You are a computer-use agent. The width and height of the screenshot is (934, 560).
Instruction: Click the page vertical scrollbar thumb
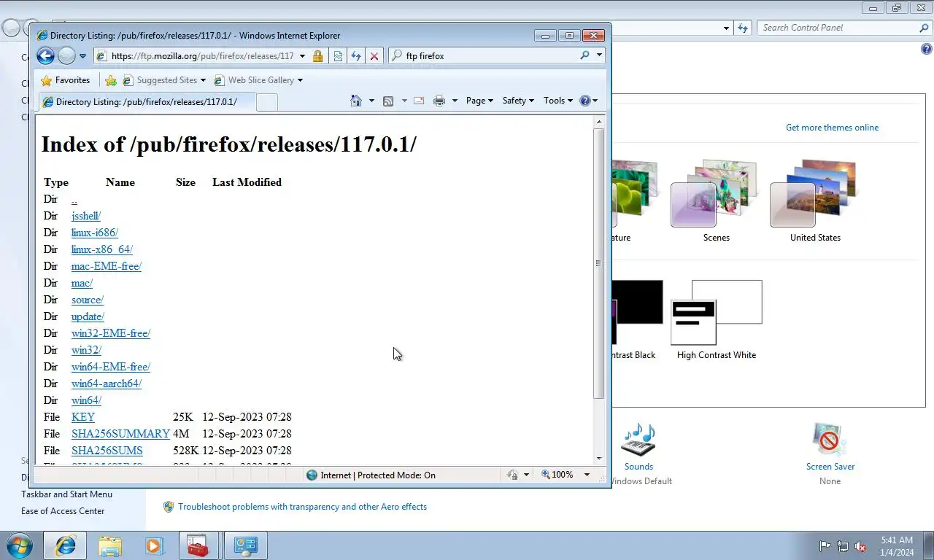(x=599, y=263)
